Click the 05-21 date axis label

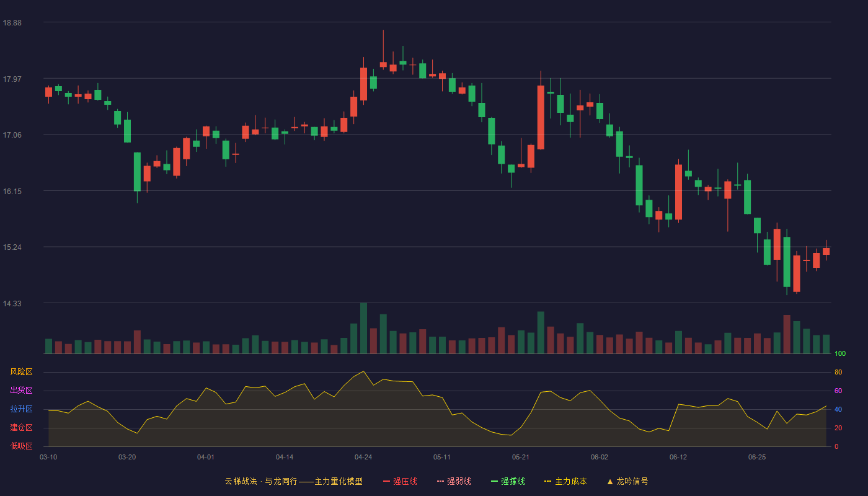[521, 457]
